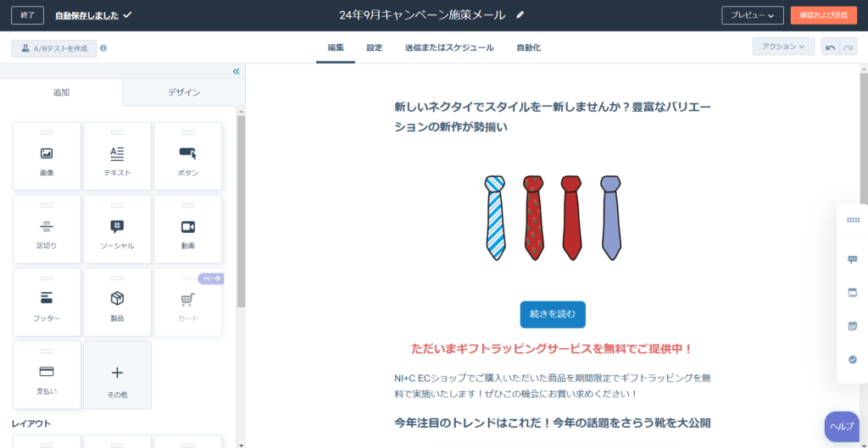The width and height of the screenshot is (868, 448).
Task: Click the undo arrow button
Action: pos(831,47)
